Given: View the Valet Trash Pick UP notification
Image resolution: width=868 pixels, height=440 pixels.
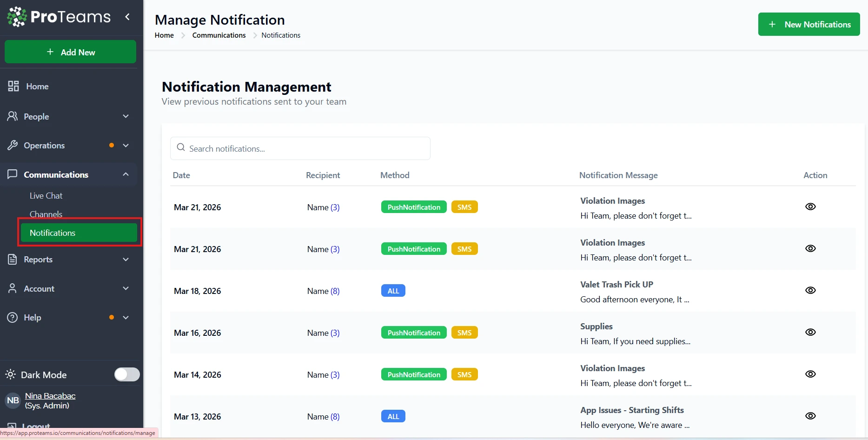Looking at the screenshot, I should click(x=810, y=290).
